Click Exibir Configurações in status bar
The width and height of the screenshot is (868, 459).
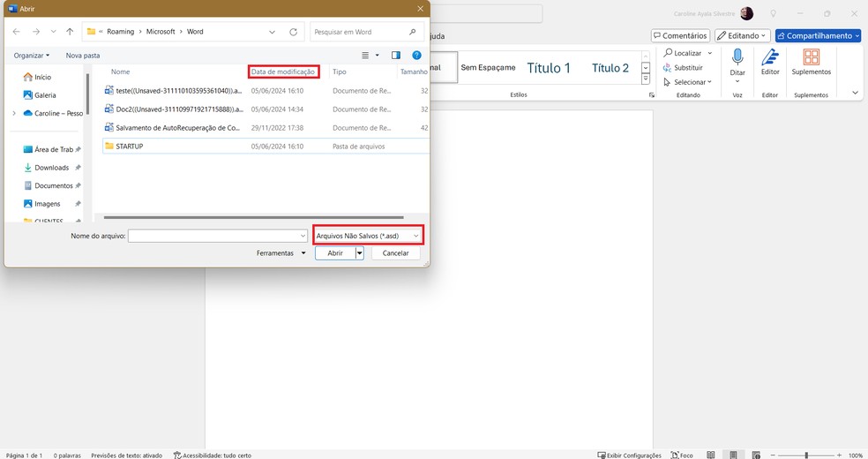pos(630,455)
